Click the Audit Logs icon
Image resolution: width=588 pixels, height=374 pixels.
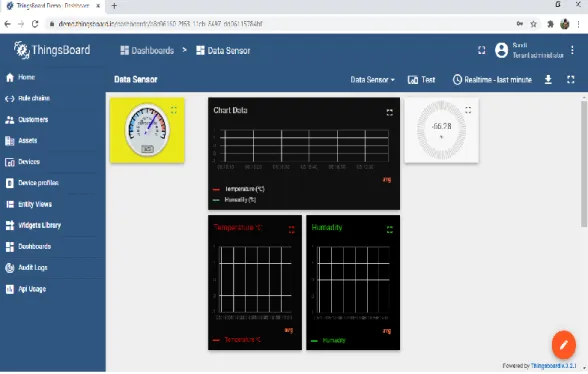tap(10, 268)
